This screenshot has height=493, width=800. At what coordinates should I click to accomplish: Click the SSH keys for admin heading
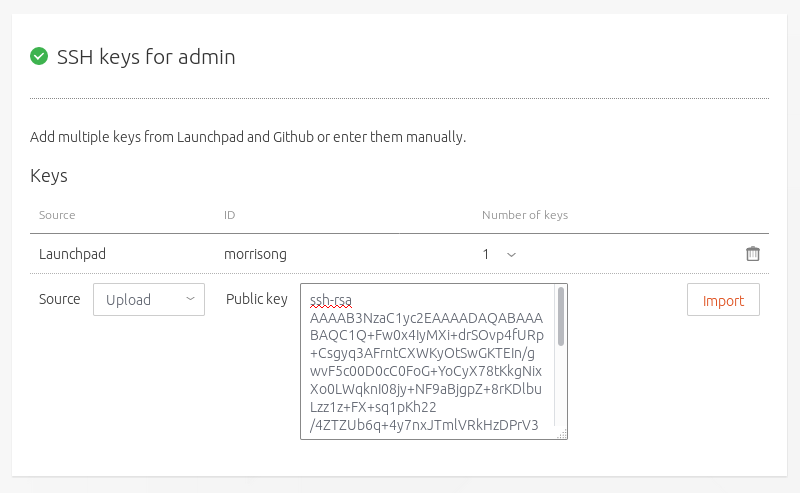[146, 57]
